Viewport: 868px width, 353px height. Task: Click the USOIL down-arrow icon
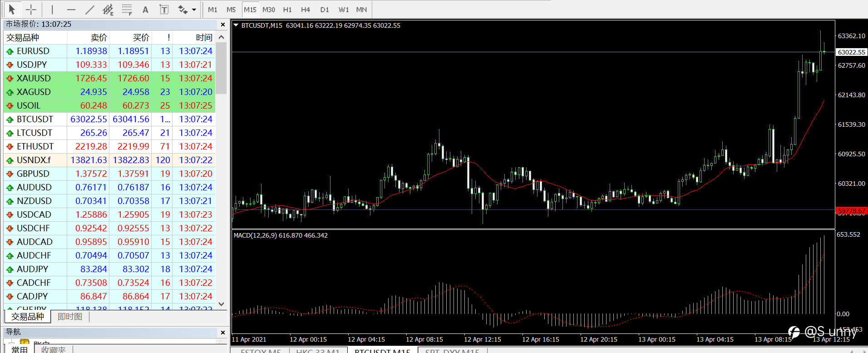(10, 106)
